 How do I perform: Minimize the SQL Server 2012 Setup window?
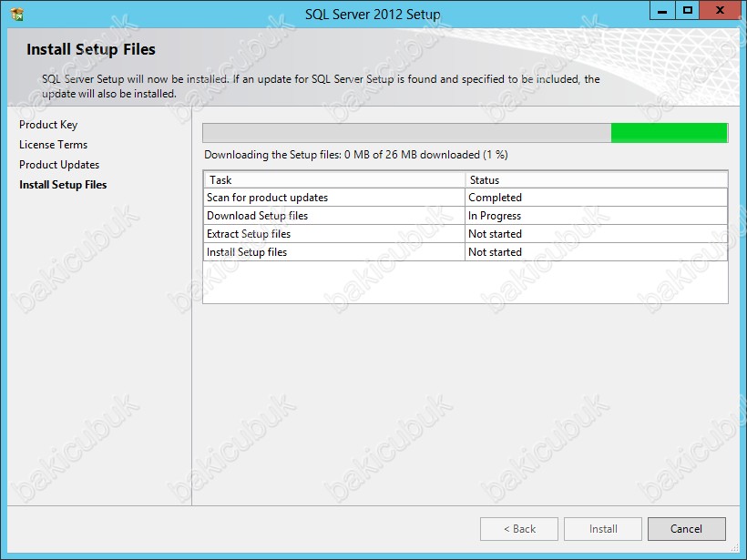click(x=662, y=11)
